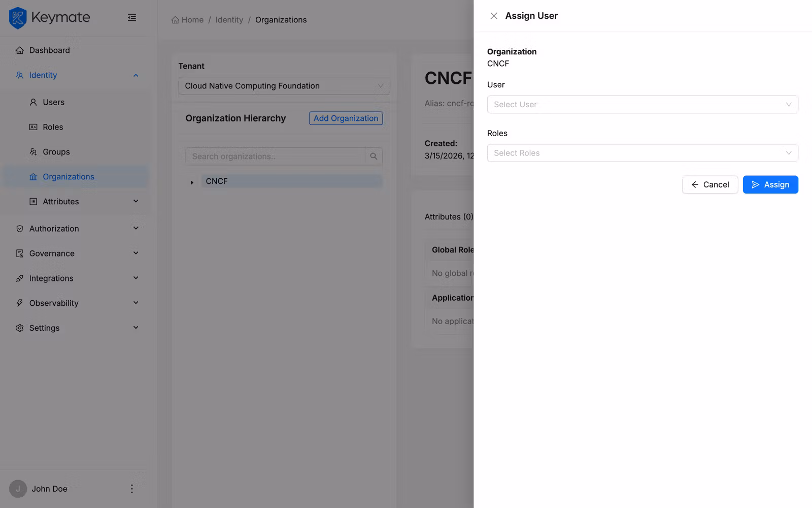The width and height of the screenshot is (812, 508).
Task: Click the Organizations building icon
Action: click(32, 176)
